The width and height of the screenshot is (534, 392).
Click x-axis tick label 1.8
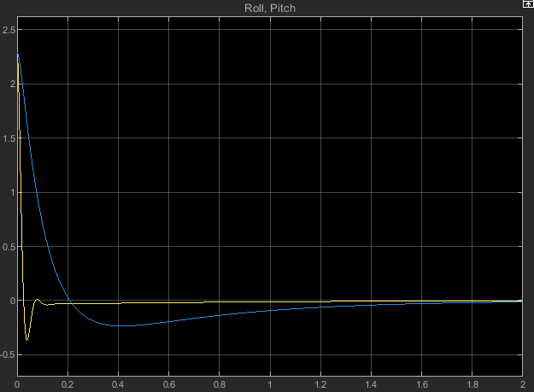472,385
